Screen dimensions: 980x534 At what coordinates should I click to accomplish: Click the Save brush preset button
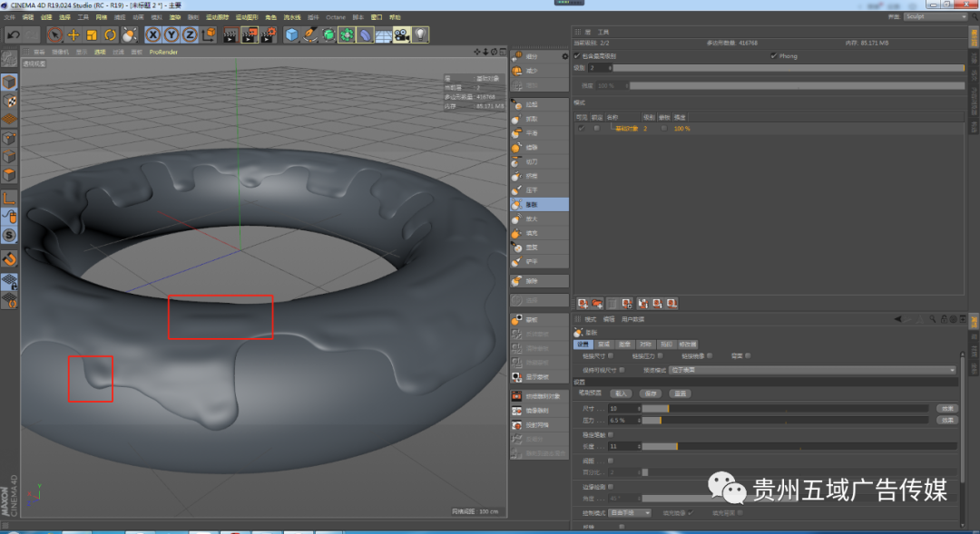coord(651,393)
